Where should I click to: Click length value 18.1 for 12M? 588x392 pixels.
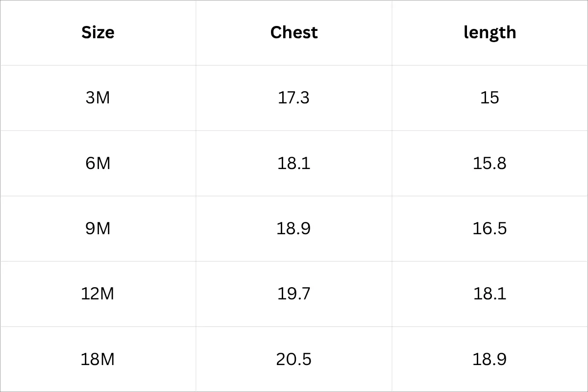tap(490, 294)
